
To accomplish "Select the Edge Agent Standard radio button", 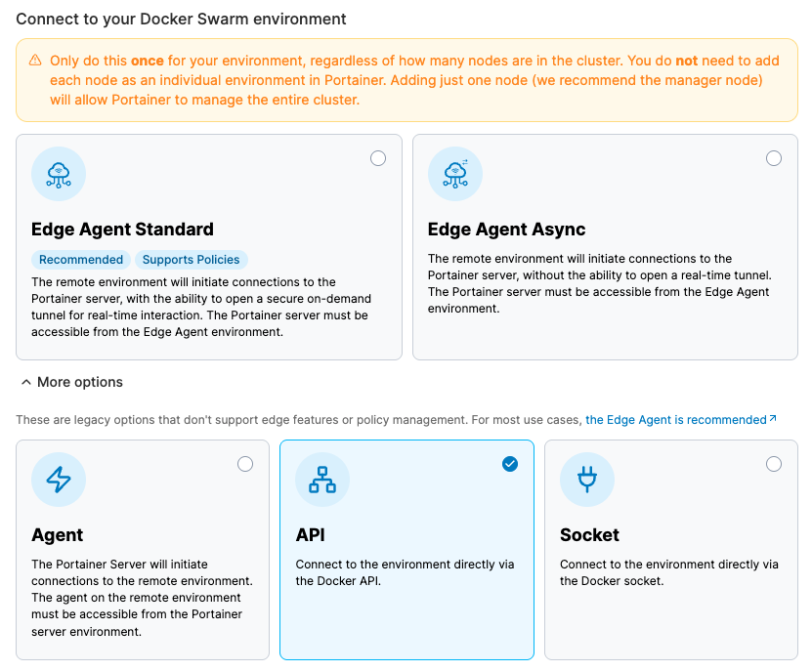I will pos(378,158).
